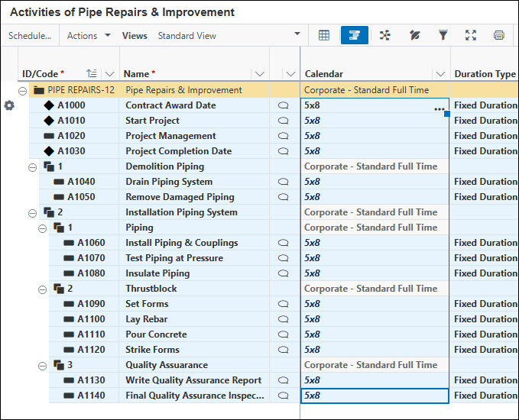Click the Duration Type column header
Viewport: 519px width, 420px height.
(485, 74)
